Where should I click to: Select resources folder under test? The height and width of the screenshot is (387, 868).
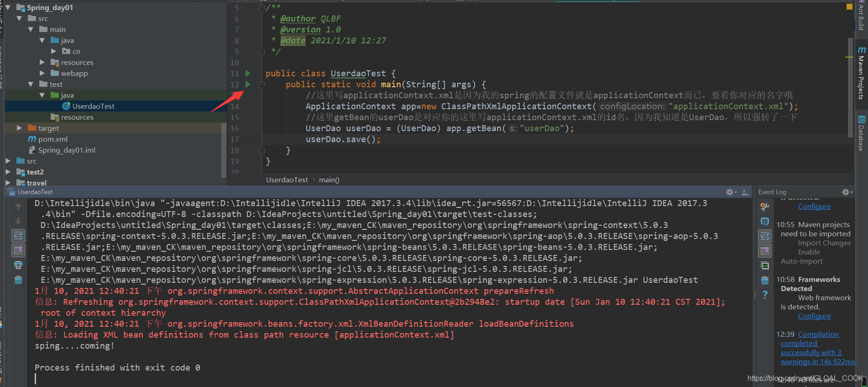77,117
